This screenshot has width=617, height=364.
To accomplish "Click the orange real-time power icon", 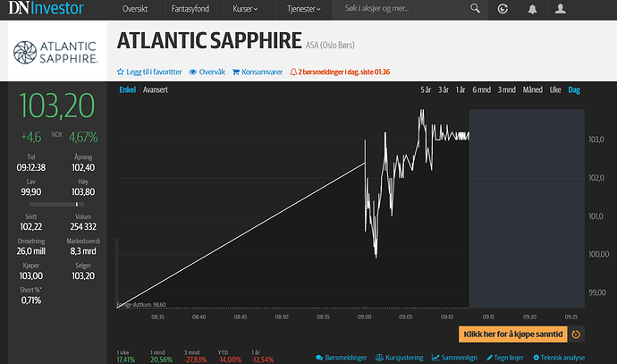I will coord(576,334).
